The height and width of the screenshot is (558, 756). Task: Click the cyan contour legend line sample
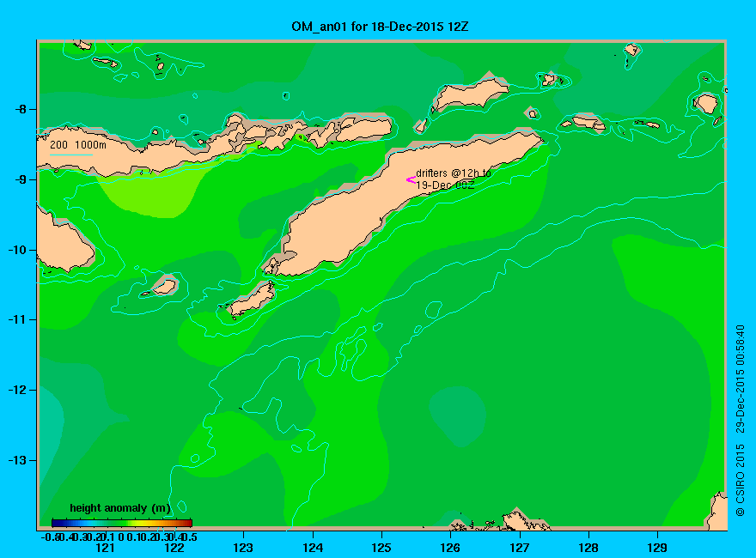[x=70, y=155]
